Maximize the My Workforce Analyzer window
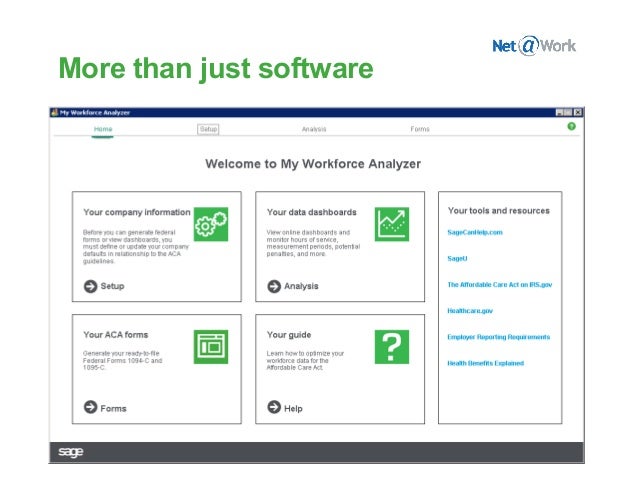638x493 pixels. pyautogui.click(x=568, y=112)
